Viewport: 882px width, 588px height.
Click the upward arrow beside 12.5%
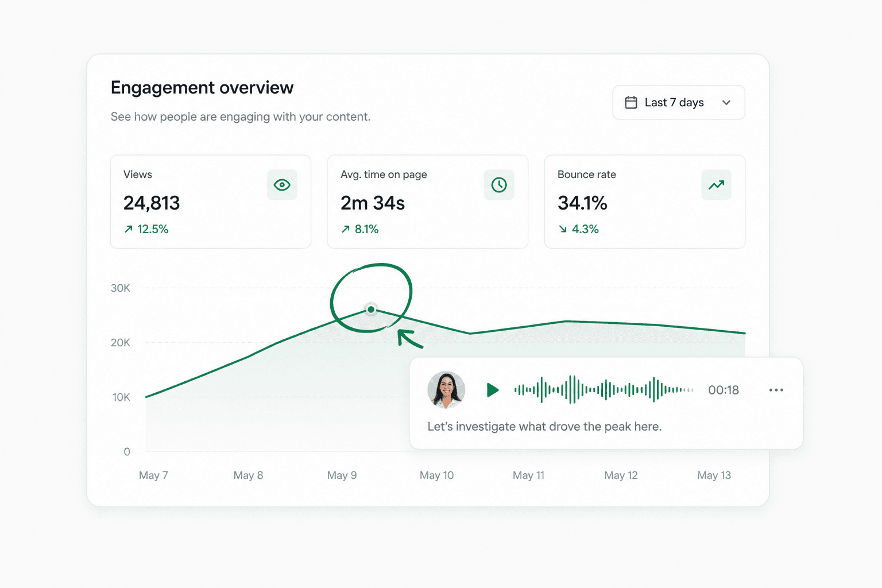coord(129,229)
